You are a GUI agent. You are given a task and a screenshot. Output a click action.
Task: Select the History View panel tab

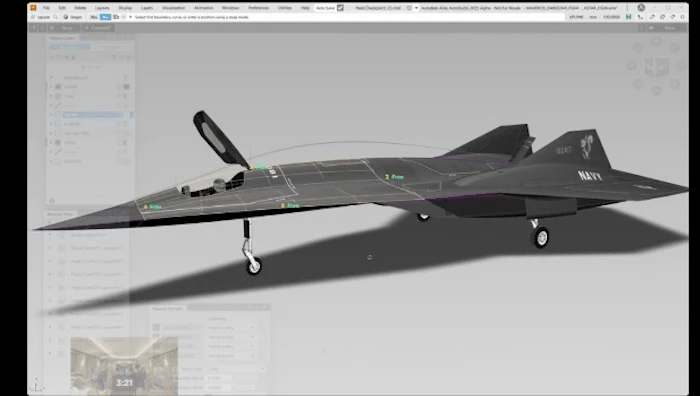[60, 214]
